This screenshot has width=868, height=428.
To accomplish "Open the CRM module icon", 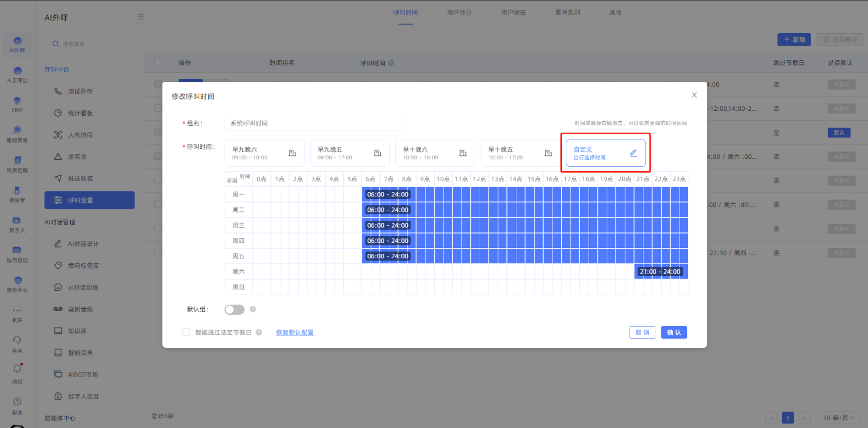I will pyautogui.click(x=17, y=102).
